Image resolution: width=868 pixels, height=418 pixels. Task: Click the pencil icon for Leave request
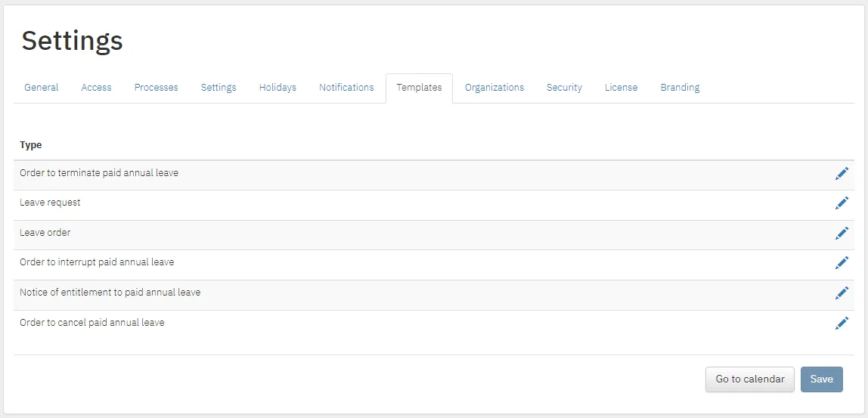pyautogui.click(x=842, y=203)
